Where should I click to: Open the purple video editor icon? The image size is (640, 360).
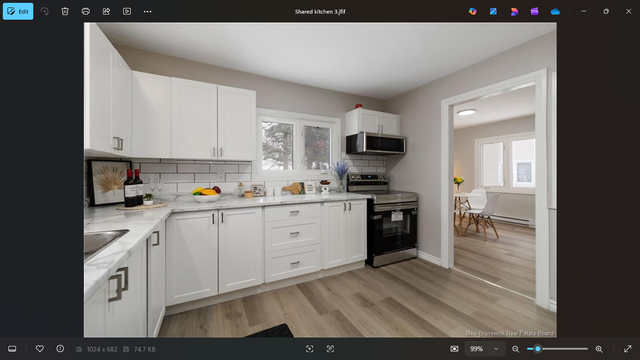pos(534,11)
